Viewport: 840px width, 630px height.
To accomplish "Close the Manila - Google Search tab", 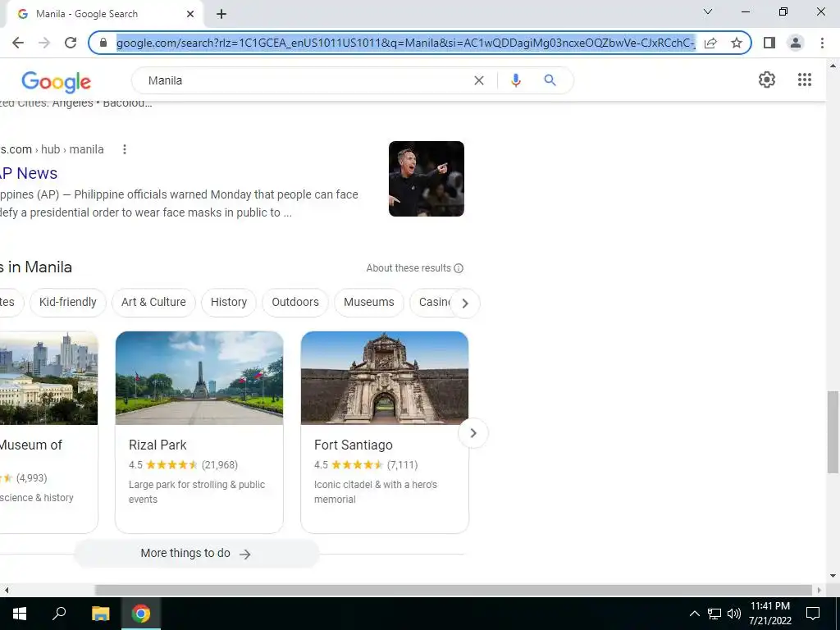I will (190, 14).
